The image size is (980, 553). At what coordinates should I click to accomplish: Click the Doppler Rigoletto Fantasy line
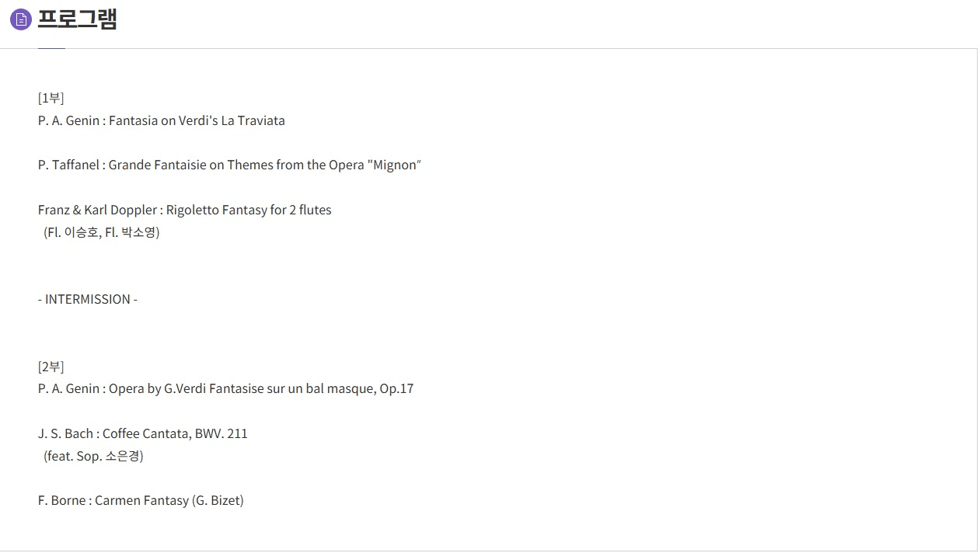coord(185,210)
